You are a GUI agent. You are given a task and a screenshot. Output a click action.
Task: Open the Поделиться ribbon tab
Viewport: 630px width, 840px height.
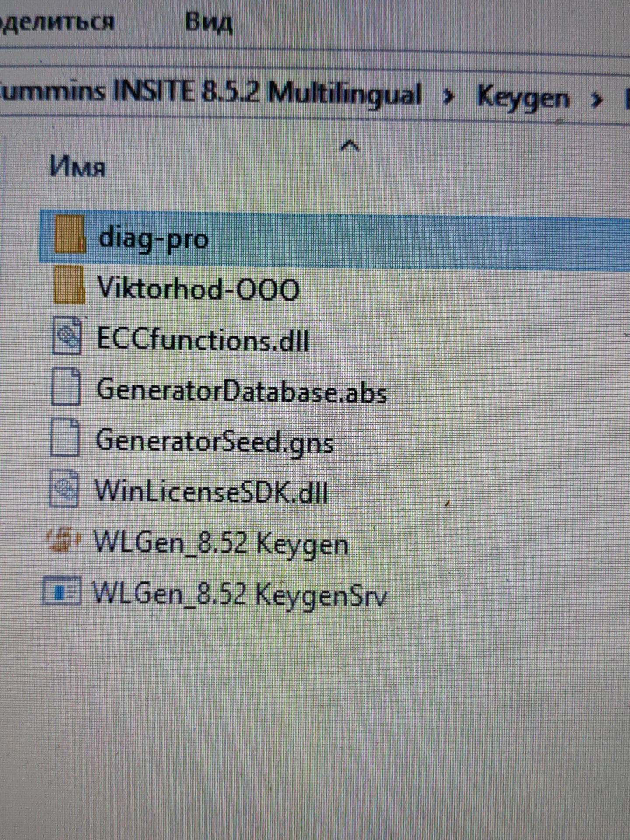click(x=57, y=21)
